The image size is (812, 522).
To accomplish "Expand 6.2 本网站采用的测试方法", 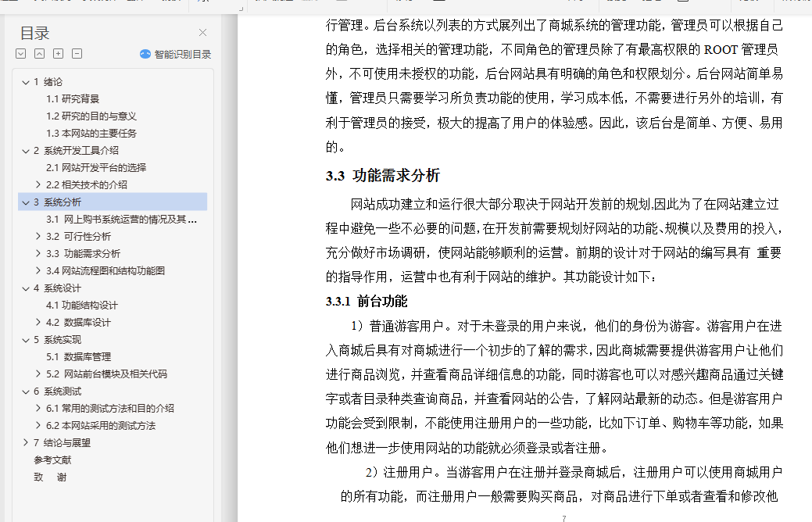I will pos(38,425).
